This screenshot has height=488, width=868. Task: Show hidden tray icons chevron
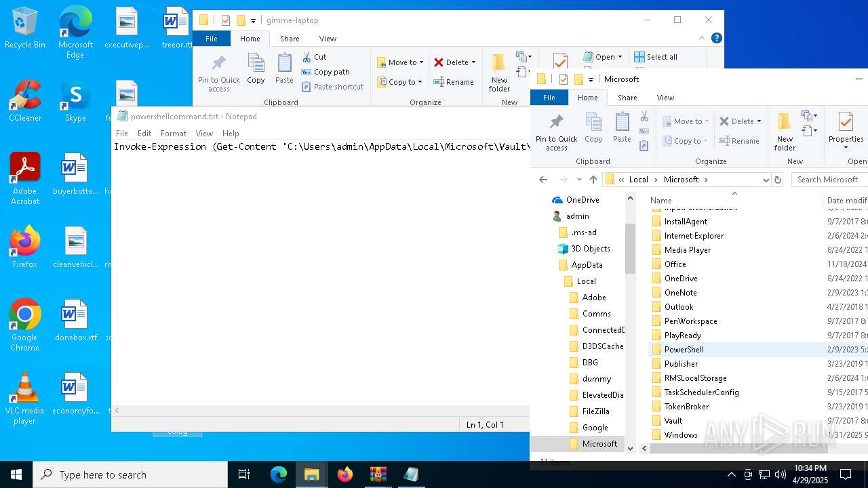coord(731,474)
